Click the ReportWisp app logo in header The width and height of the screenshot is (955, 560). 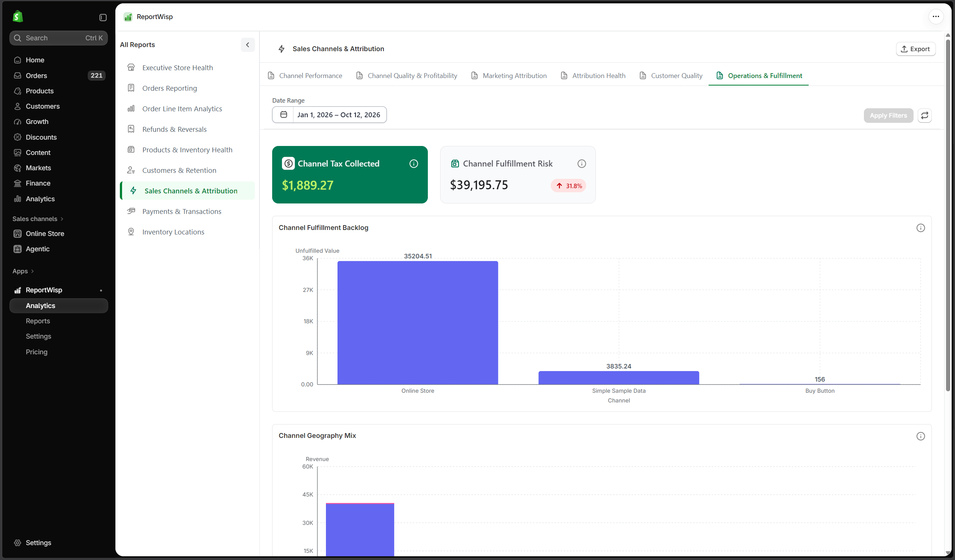[128, 17]
